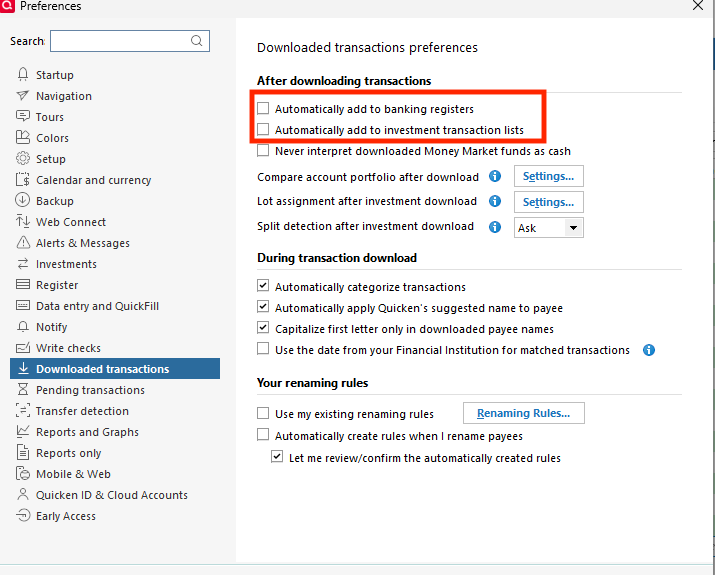Screen dimensions: 715x575
Task: Click the Reports and Graphs chart icon
Action: click(23, 431)
